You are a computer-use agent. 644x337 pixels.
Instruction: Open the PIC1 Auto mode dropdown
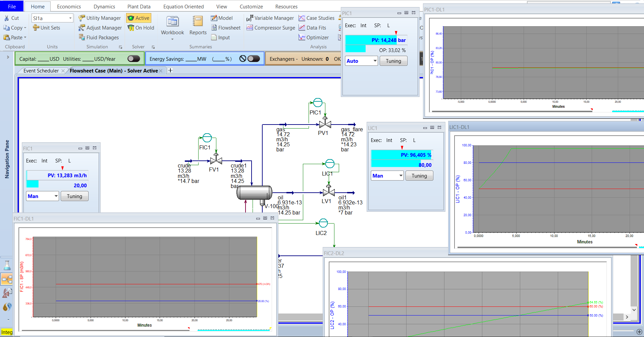point(375,61)
